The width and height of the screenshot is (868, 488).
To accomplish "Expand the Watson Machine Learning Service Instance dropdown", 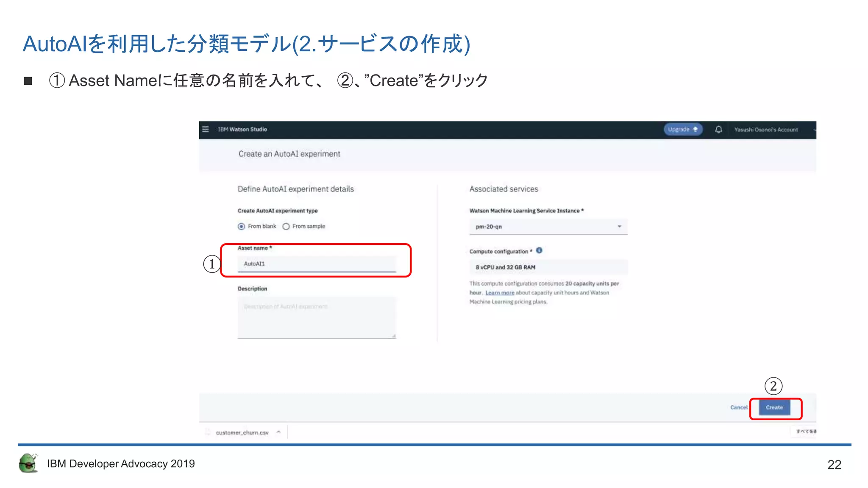I will 548,227.
